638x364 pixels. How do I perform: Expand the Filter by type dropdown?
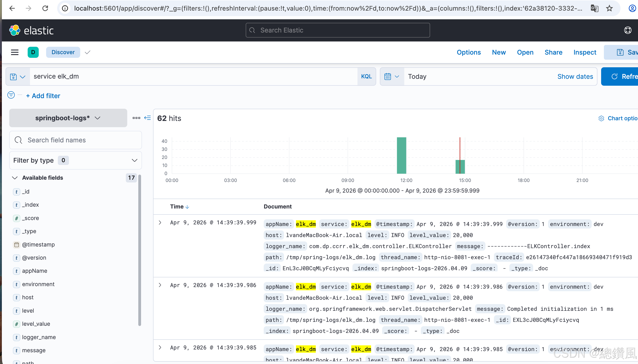76,160
